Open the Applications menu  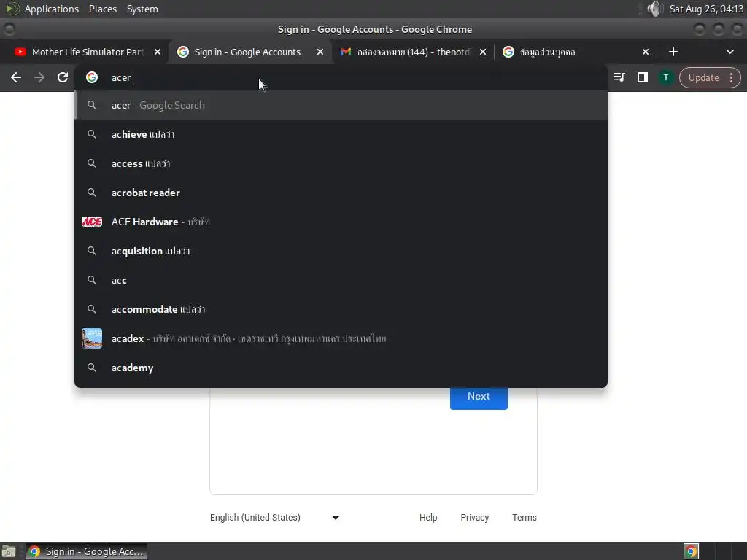pos(52,9)
